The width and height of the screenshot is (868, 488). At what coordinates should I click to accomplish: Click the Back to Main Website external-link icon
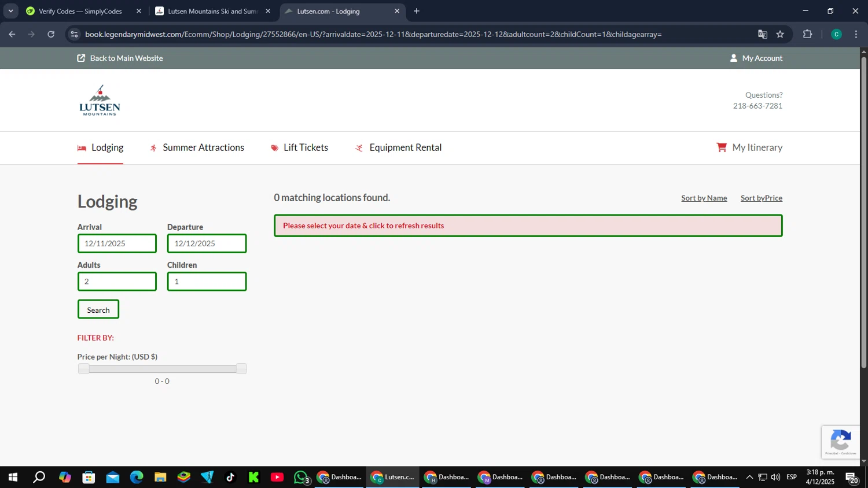81,58
